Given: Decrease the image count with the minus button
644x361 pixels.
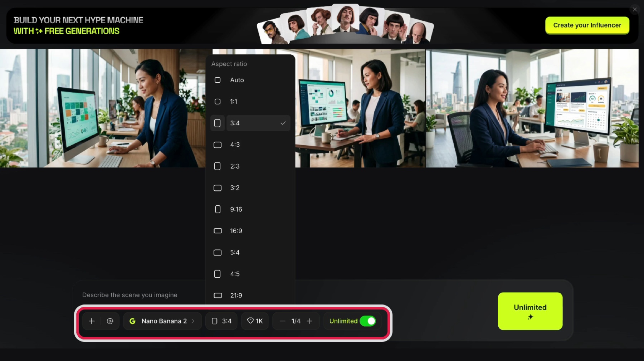Looking at the screenshot, I should click(x=283, y=321).
